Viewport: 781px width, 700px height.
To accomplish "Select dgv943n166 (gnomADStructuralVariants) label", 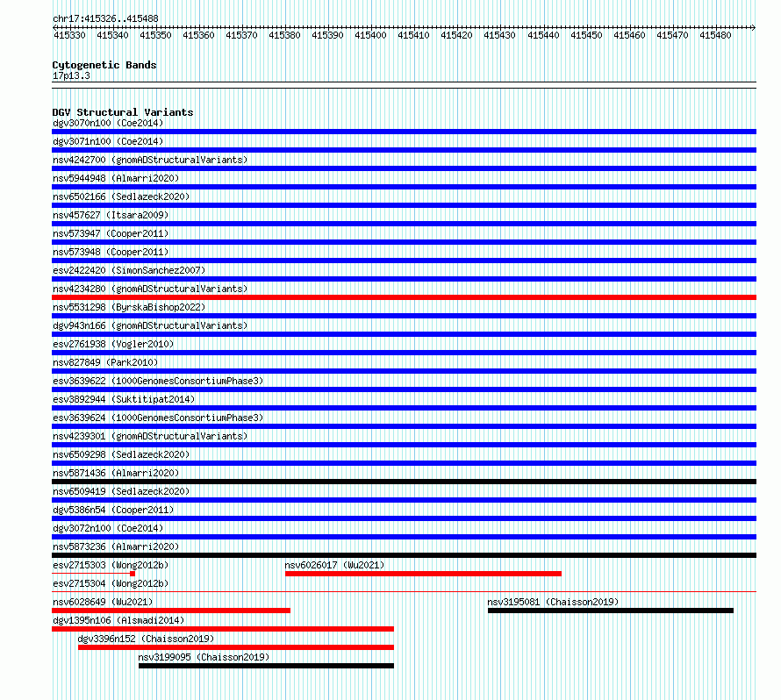I will 150,325.
